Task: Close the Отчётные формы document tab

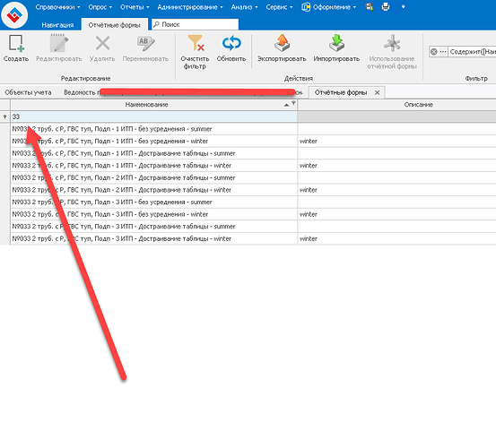Action: tap(377, 92)
